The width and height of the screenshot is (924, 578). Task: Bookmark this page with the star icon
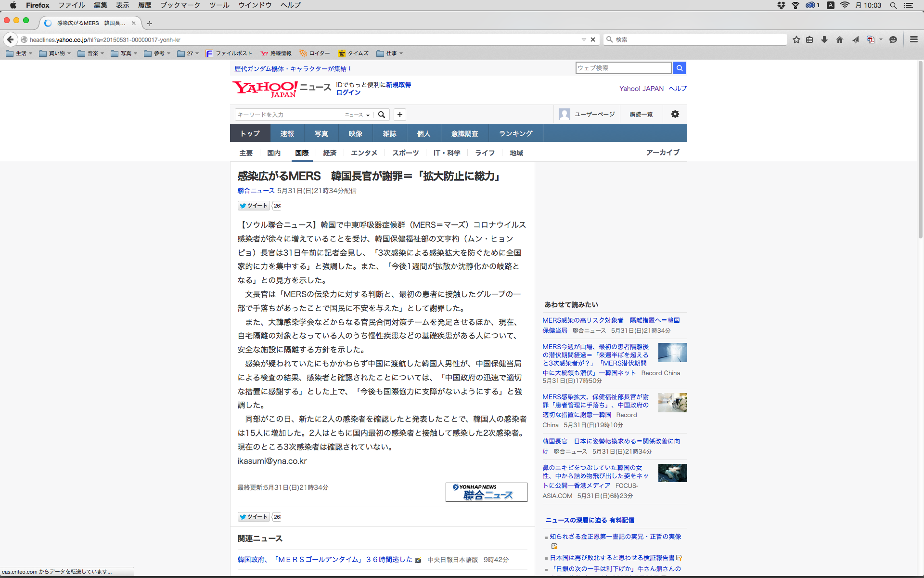click(796, 39)
